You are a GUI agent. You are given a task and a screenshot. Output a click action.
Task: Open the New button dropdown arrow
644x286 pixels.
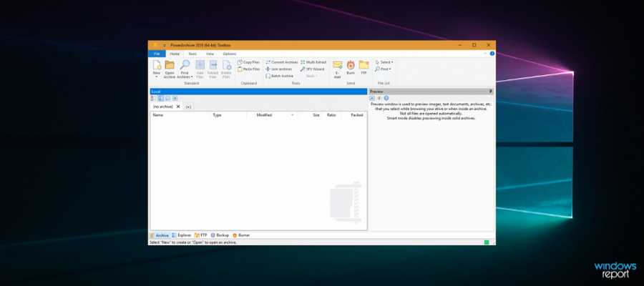157,77
